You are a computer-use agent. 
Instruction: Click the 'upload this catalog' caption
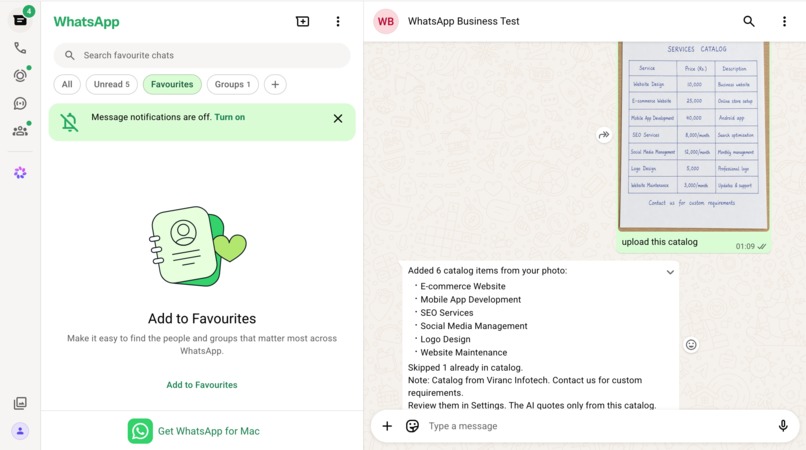click(660, 242)
